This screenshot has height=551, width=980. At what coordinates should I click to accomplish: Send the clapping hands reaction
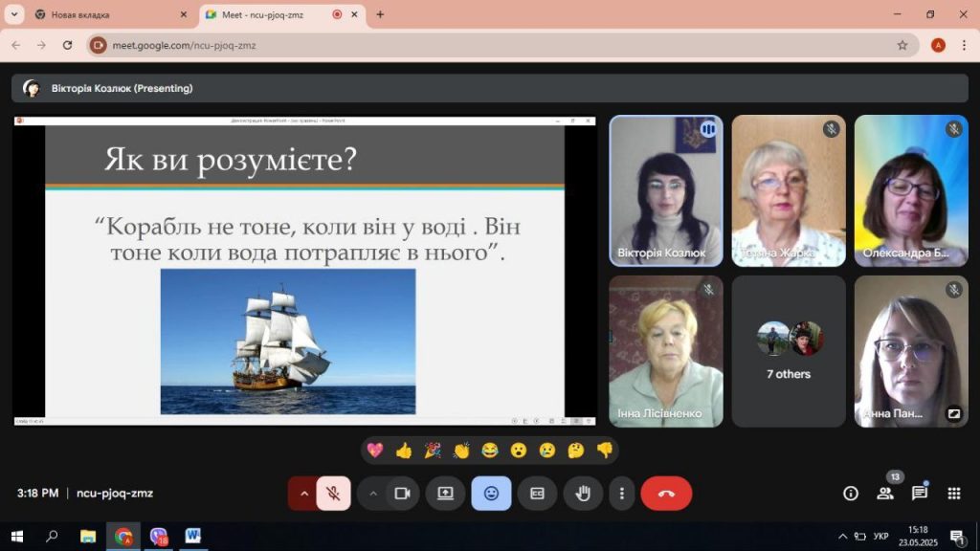[461, 451]
